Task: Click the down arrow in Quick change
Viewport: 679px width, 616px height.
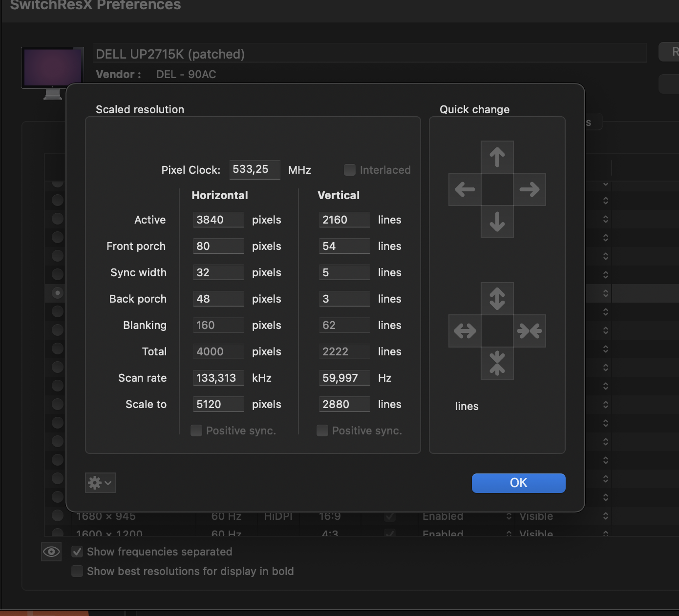Action: [497, 222]
